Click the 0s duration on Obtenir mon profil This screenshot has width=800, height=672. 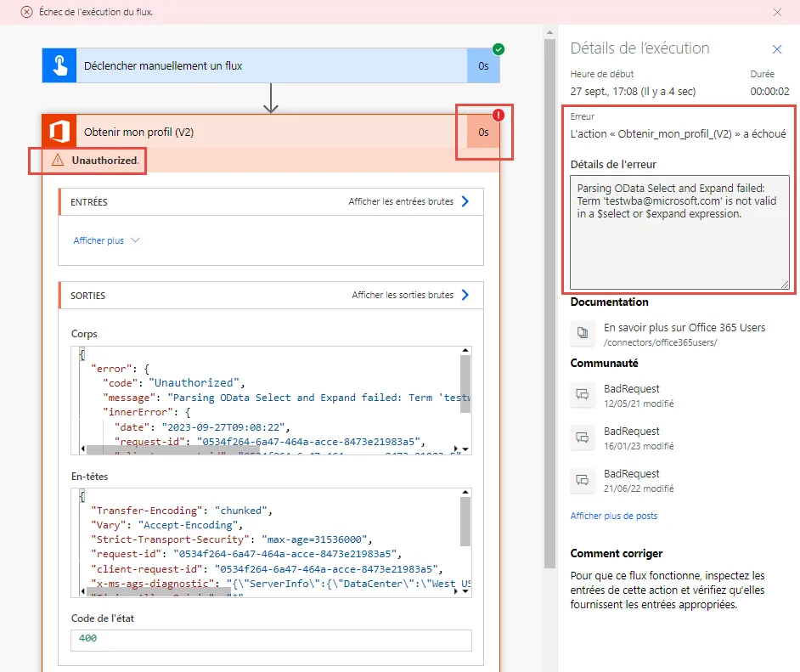(483, 133)
